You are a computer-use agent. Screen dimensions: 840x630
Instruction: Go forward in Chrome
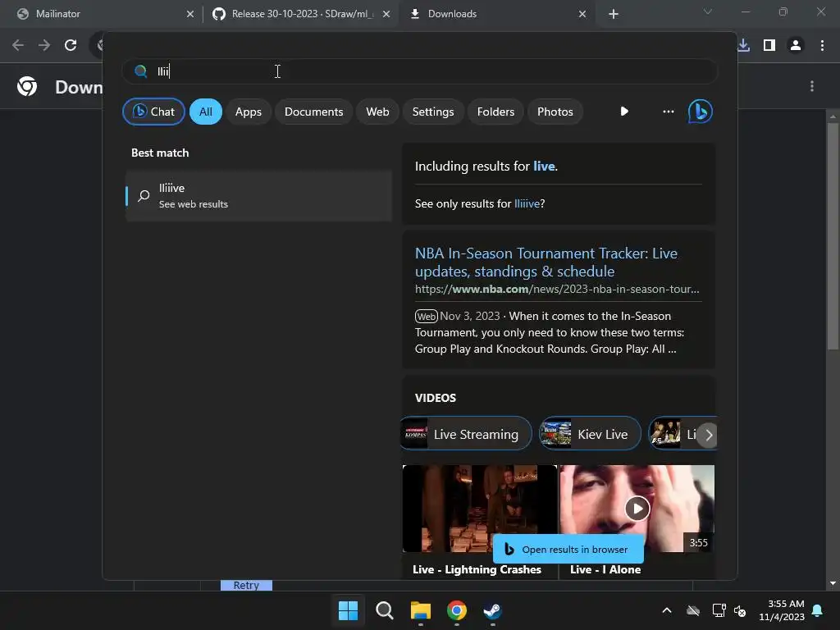click(44, 45)
